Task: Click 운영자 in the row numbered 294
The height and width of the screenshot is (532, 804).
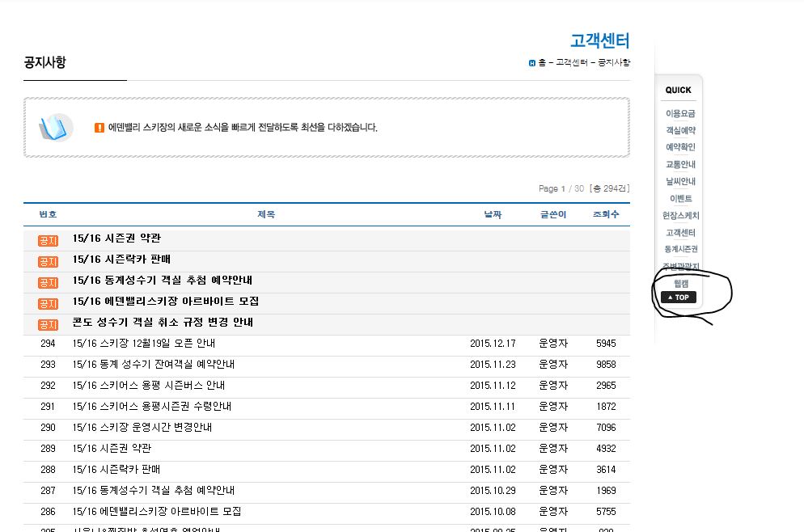Action: point(552,344)
